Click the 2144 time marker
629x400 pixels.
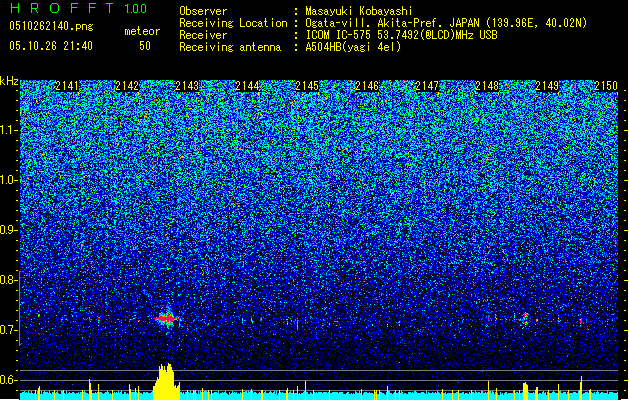tap(247, 86)
